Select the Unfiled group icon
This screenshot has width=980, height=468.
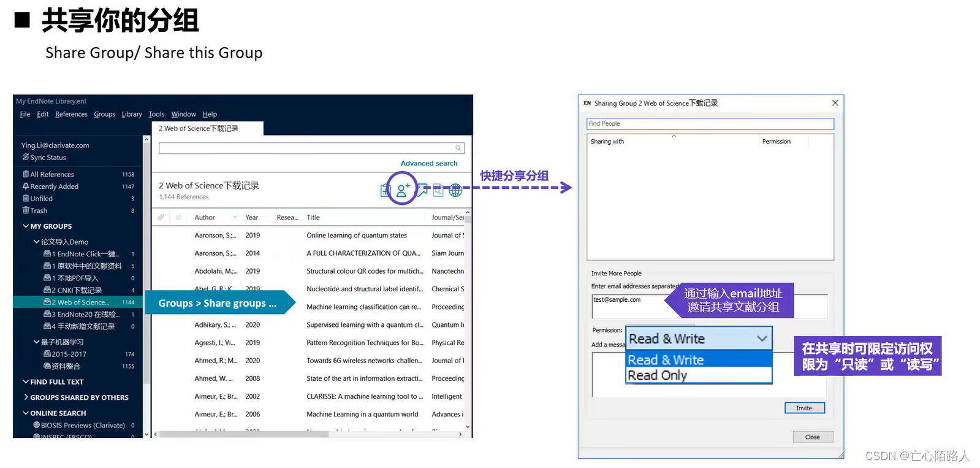(26, 198)
